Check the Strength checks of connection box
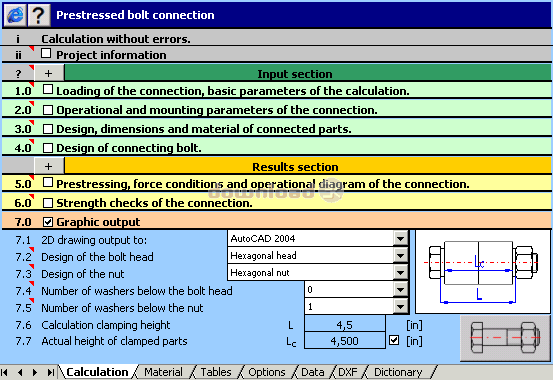The width and height of the screenshot is (553, 380). point(48,203)
